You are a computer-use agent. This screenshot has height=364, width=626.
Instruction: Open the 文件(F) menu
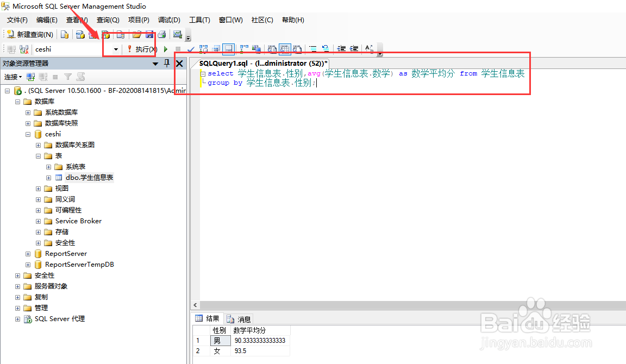tap(17, 20)
